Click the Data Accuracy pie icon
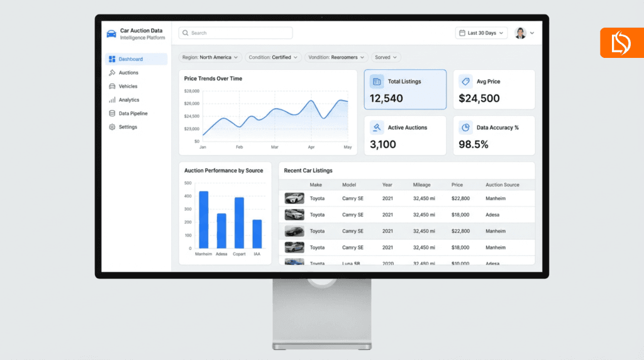The image size is (644, 360). click(466, 127)
